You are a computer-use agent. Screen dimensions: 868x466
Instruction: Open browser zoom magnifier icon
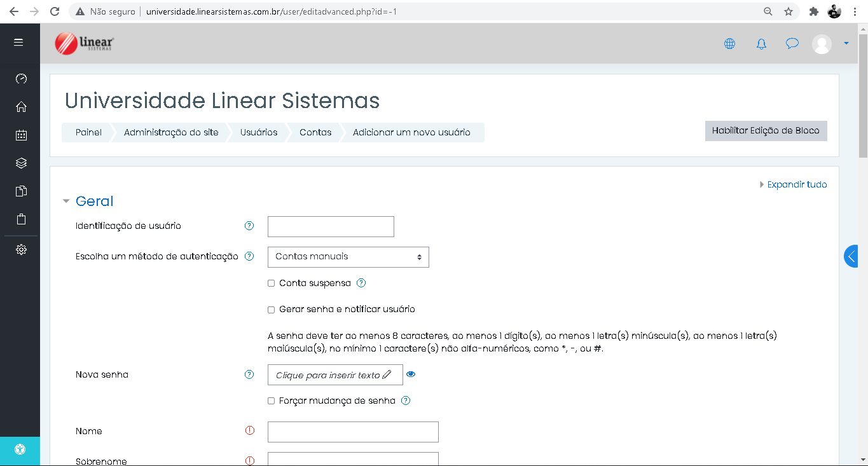click(x=768, y=11)
